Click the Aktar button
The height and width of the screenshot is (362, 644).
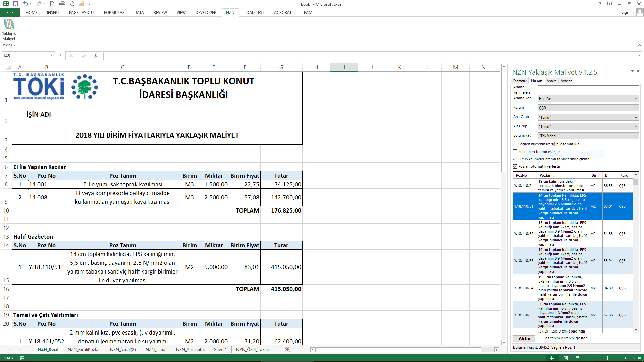click(524, 339)
